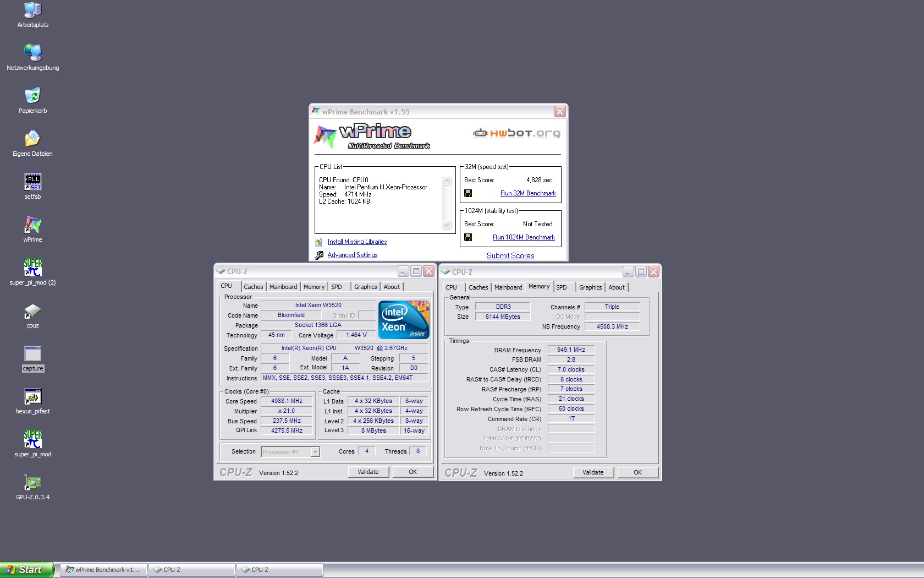Click the Core Speed value 4988.1 MHz
The image size is (924, 578).
(287, 401)
